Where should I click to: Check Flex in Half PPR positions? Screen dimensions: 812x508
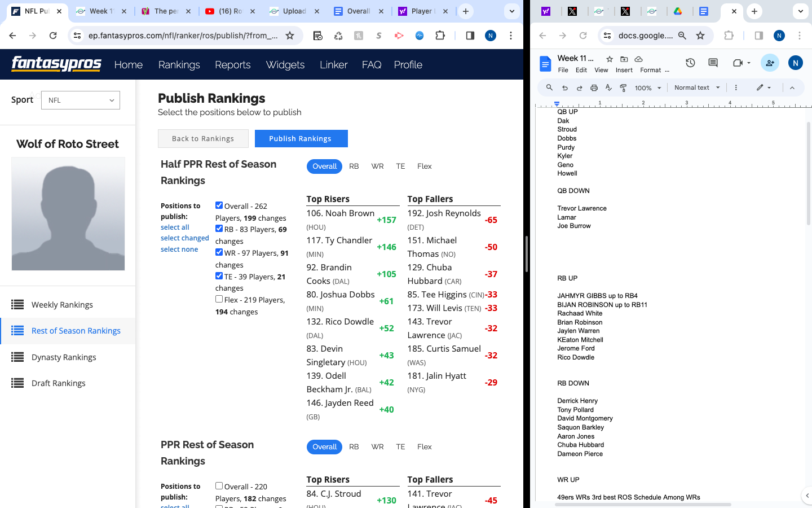(219, 299)
